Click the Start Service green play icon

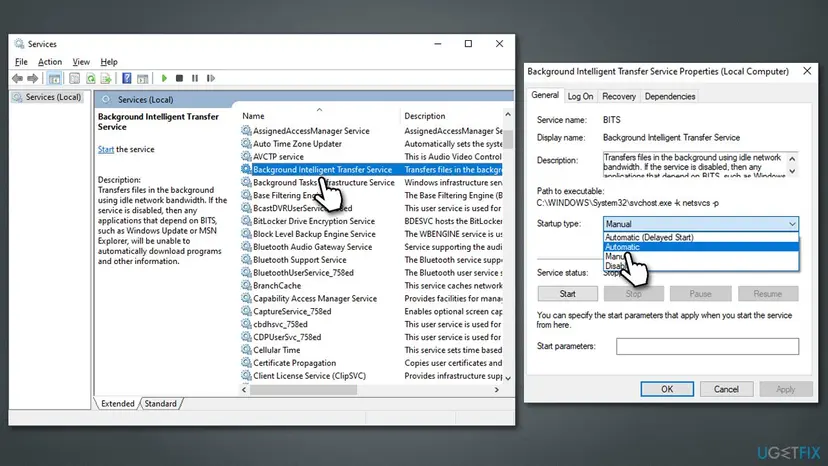click(x=164, y=78)
